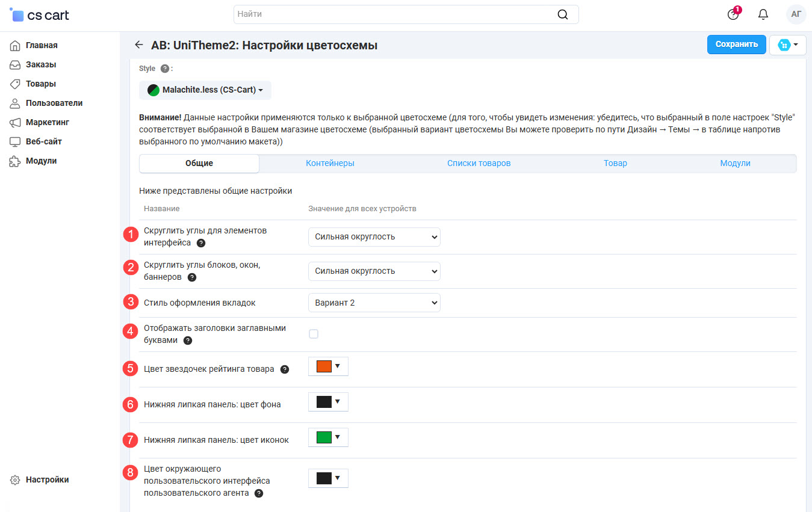Click the Сохранить button

point(736,45)
